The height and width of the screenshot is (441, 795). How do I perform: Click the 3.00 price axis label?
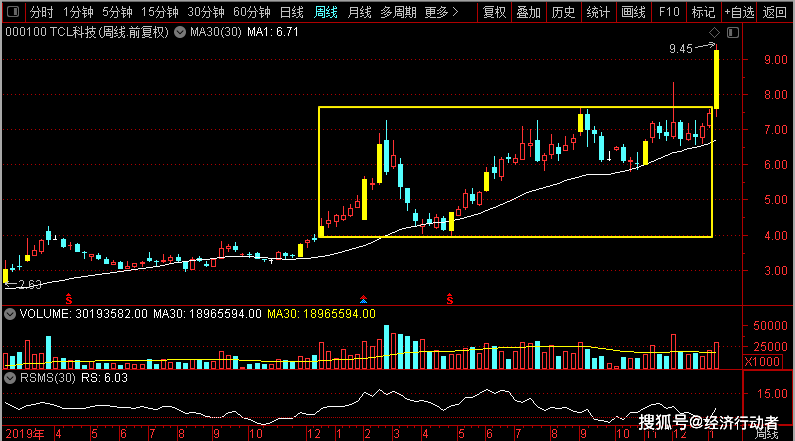click(x=776, y=270)
